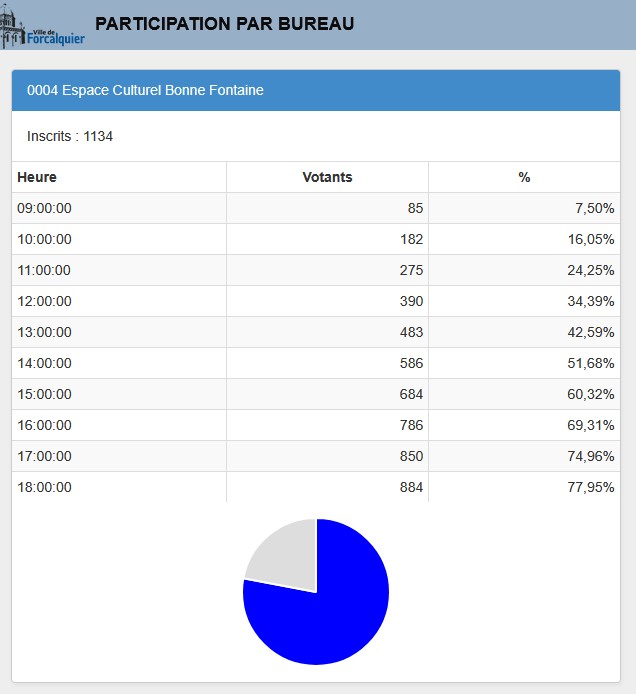
Task: Click the PARTICIPATION PAR BUREAU page title
Action: pyautogui.click(x=224, y=23)
